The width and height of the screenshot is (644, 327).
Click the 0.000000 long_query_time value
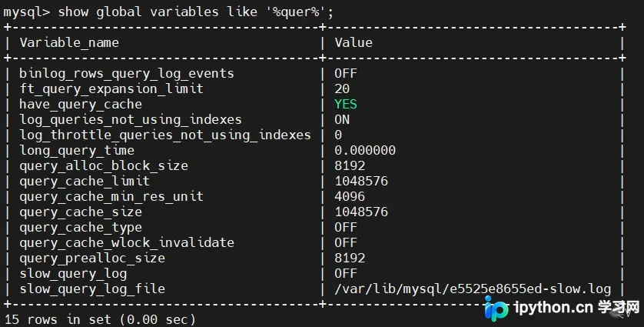pyautogui.click(x=365, y=151)
